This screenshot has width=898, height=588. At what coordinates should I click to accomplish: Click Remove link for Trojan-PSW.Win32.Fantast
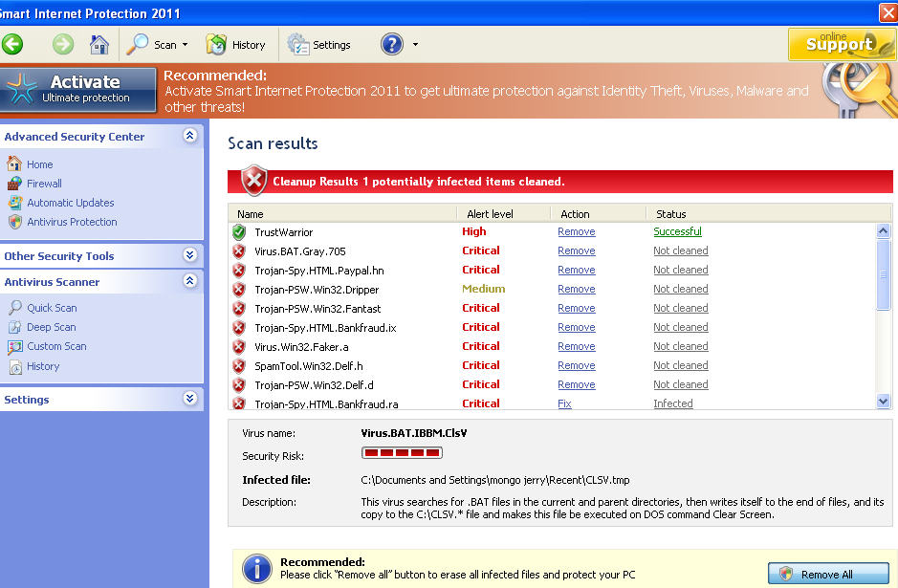(576, 308)
